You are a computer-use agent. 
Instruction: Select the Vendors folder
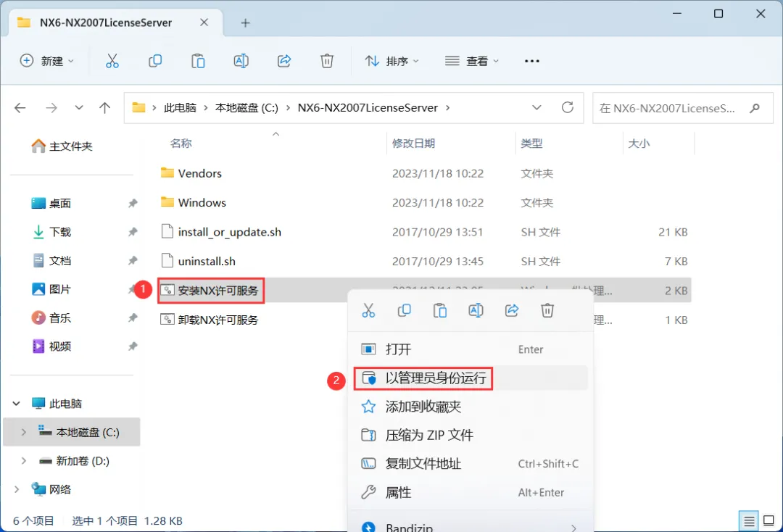coord(200,173)
